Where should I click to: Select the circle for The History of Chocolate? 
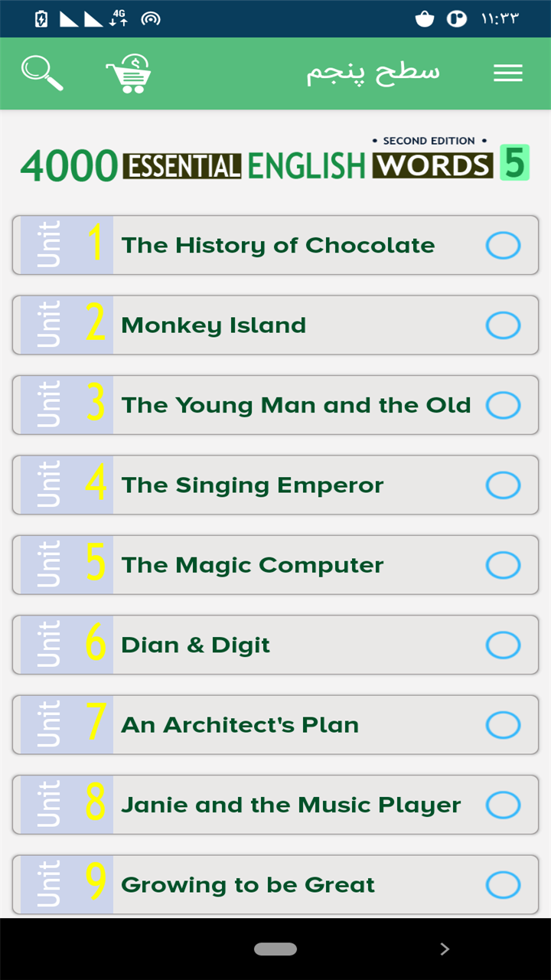tap(504, 246)
